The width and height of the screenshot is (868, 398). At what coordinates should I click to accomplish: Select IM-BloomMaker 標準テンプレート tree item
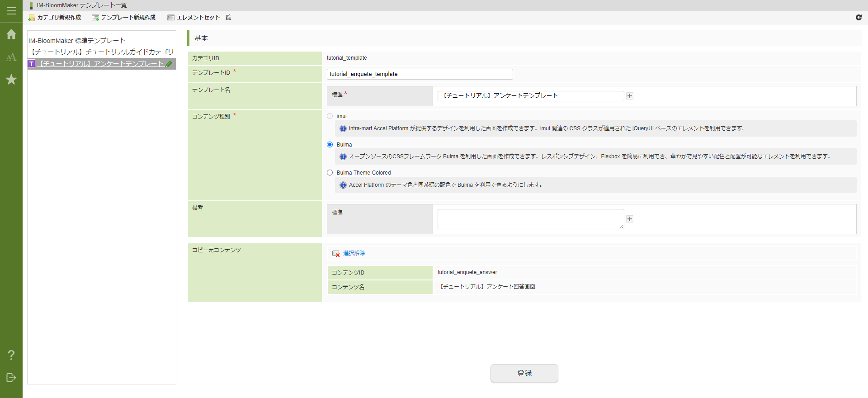tap(77, 41)
